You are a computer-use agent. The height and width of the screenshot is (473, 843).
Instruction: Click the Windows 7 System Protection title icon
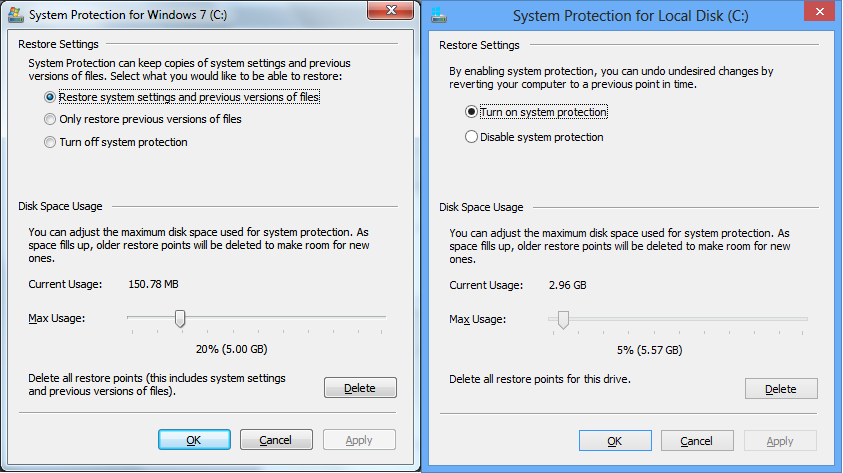click(16, 15)
